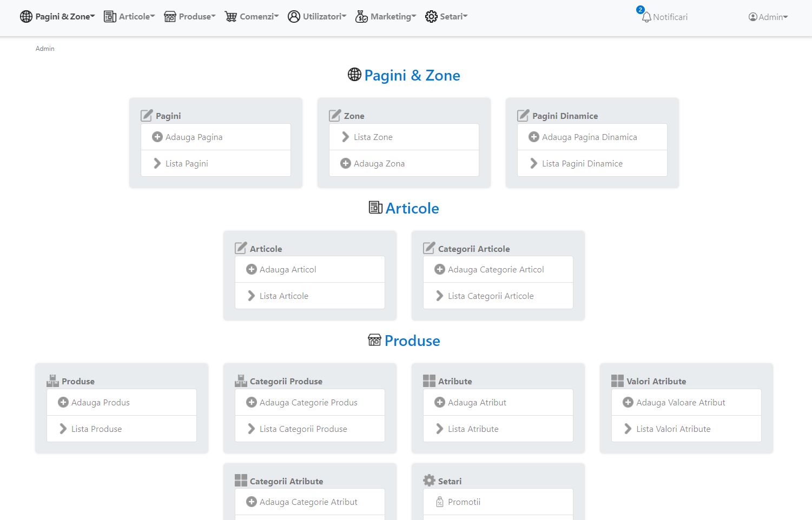
Task: Click the edit pencil icon on the Pagini card
Action: click(x=147, y=116)
